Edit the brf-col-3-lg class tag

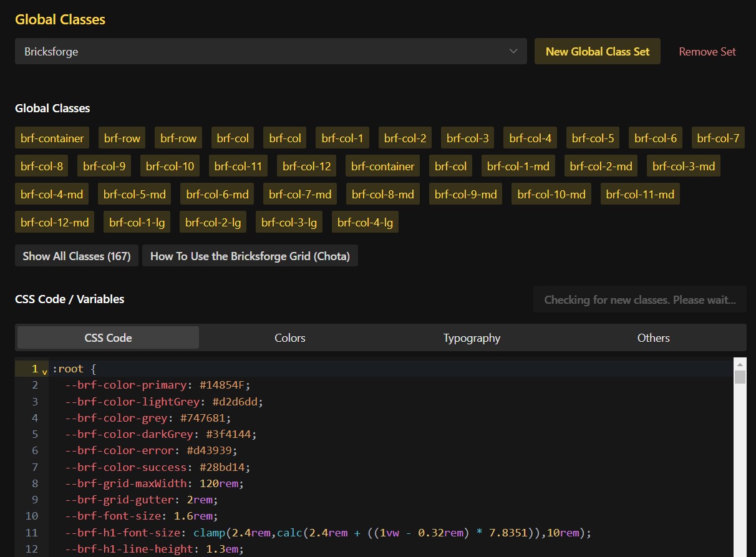(289, 222)
